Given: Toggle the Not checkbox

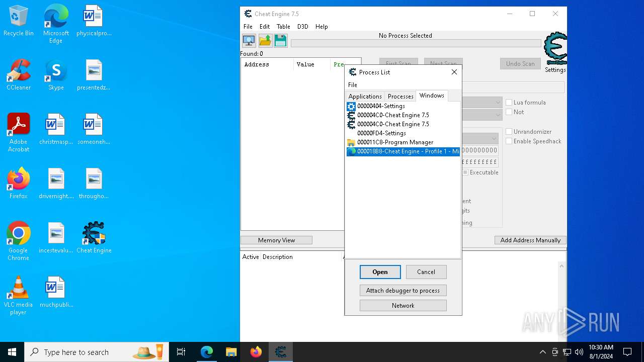Looking at the screenshot, I should pyautogui.click(x=509, y=112).
